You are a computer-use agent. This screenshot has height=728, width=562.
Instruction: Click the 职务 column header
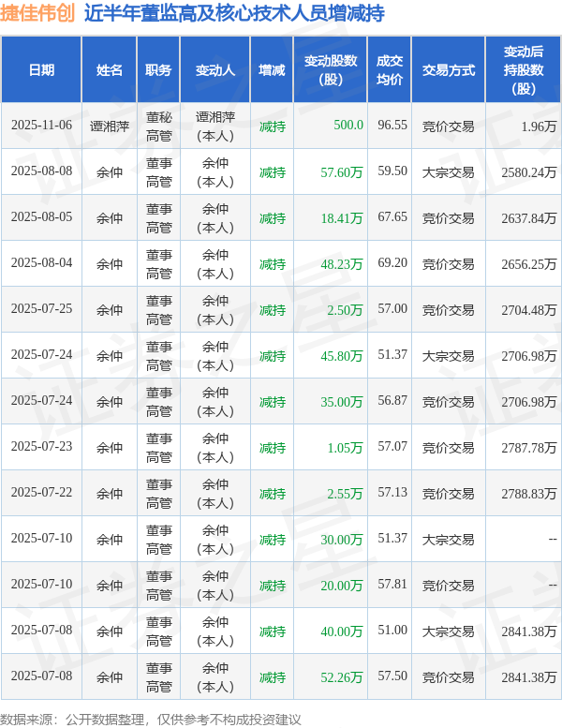tap(158, 70)
